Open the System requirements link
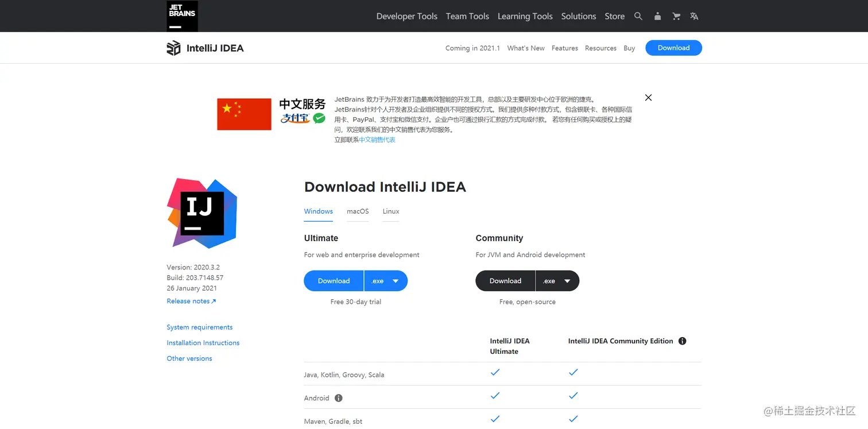This screenshot has height=429, width=868. (x=199, y=327)
